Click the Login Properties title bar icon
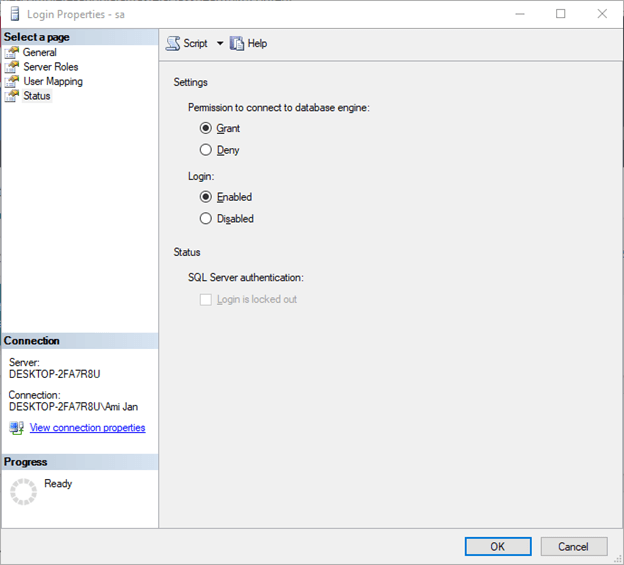The height and width of the screenshot is (565, 624). pyautogui.click(x=15, y=14)
